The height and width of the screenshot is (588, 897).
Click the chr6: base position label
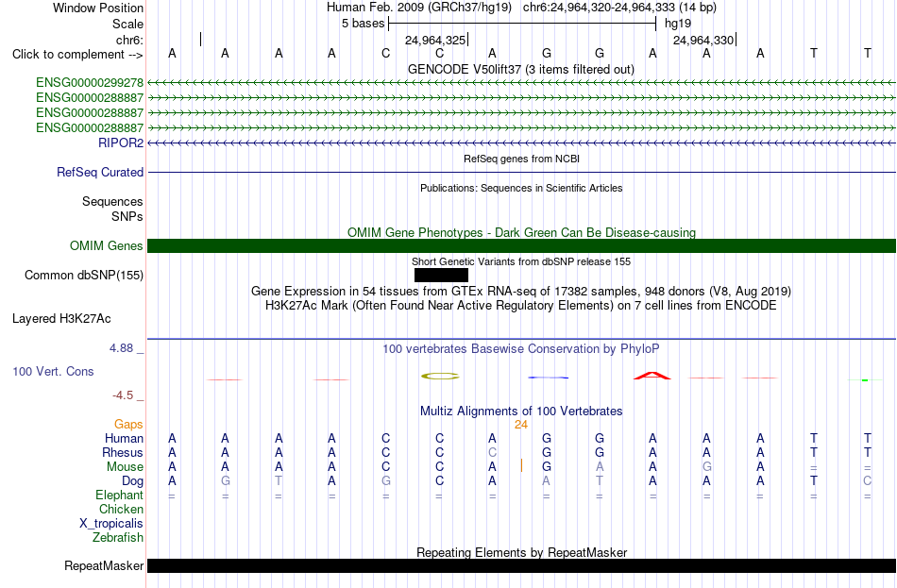129,40
